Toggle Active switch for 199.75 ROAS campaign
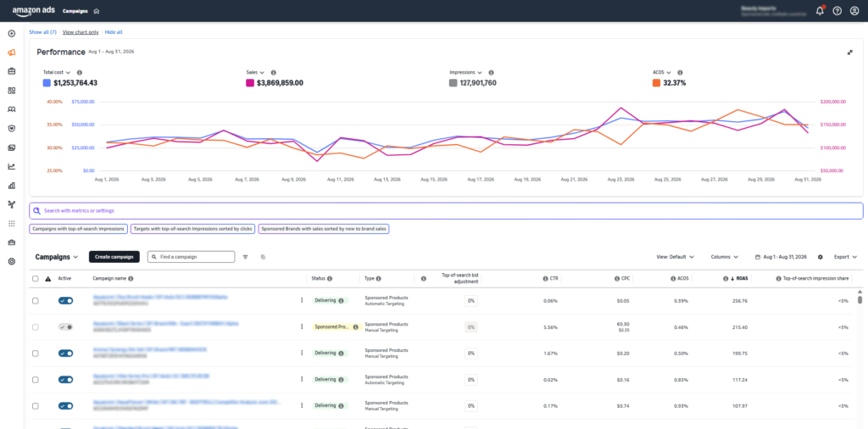Screen dimensions: 868x429 pos(65,354)
